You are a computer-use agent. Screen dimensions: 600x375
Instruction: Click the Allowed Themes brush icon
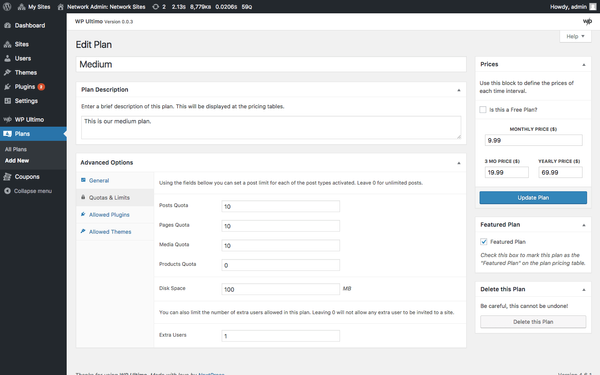(x=83, y=231)
